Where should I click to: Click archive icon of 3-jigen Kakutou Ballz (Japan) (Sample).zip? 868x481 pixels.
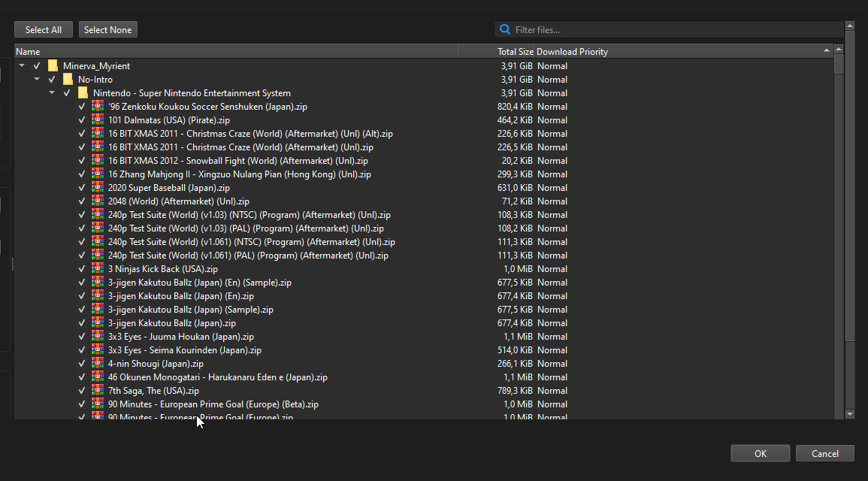pyautogui.click(x=98, y=309)
